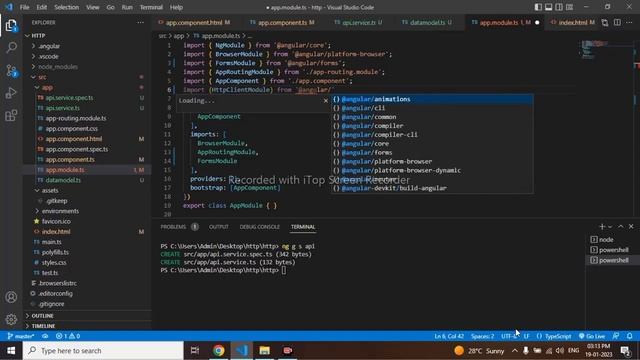Open the Extensions view
640x360 pixels.
point(11,116)
